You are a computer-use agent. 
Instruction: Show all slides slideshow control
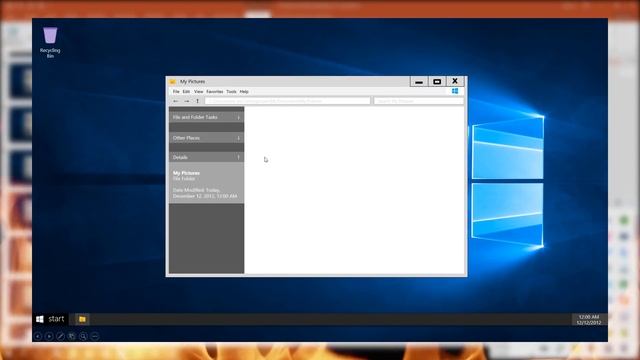72,336
